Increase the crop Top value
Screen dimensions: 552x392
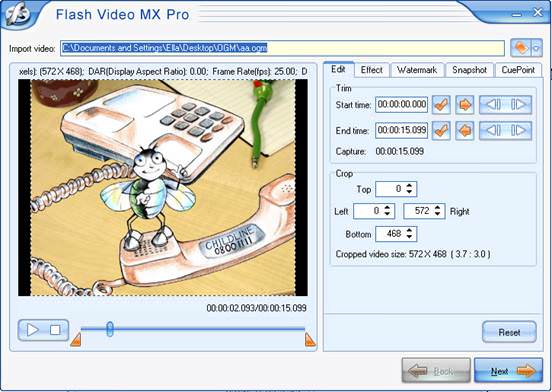[409, 185]
